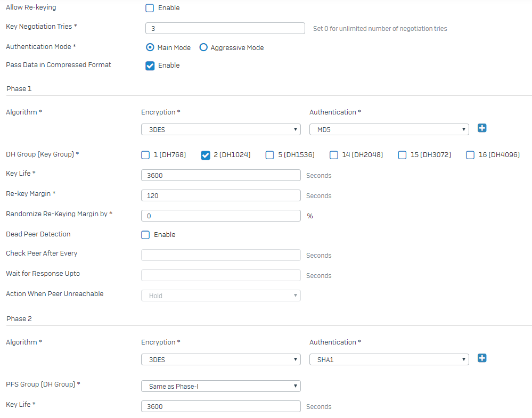Check DH Group 14 (DH2048)
Screen dimensions: 532x418
[334, 155]
